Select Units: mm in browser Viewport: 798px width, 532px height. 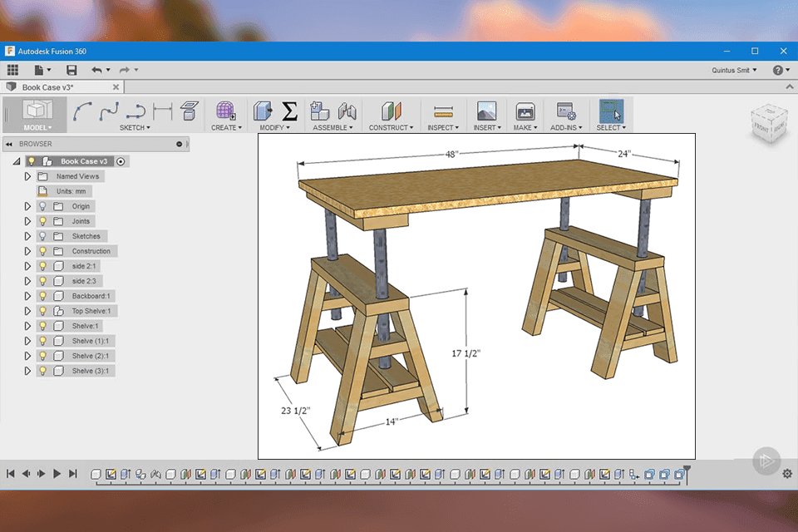tap(64, 191)
